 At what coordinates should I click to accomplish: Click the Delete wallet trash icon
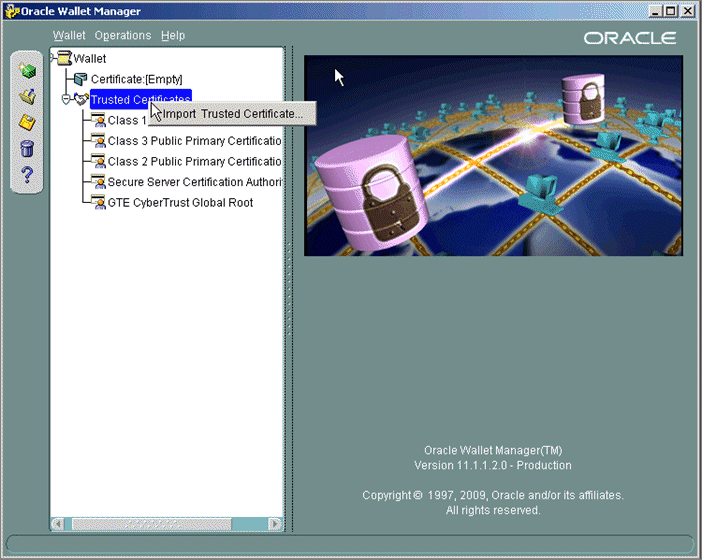click(x=27, y=148)
